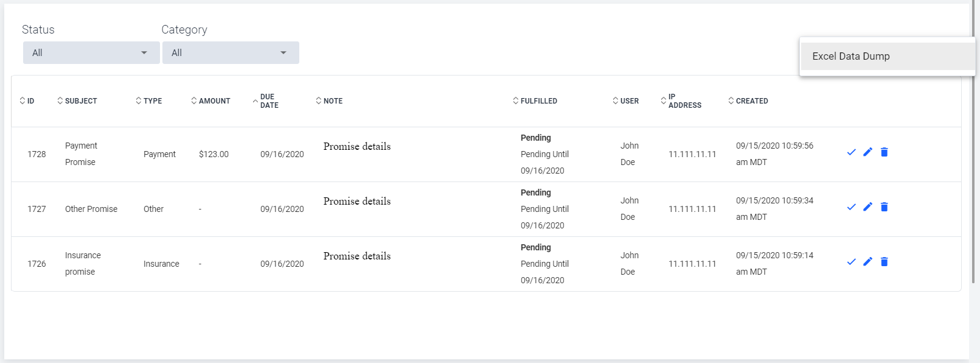Choose Excel Data Dump menu option
The image size is (980, 363).
click(887, 56)
